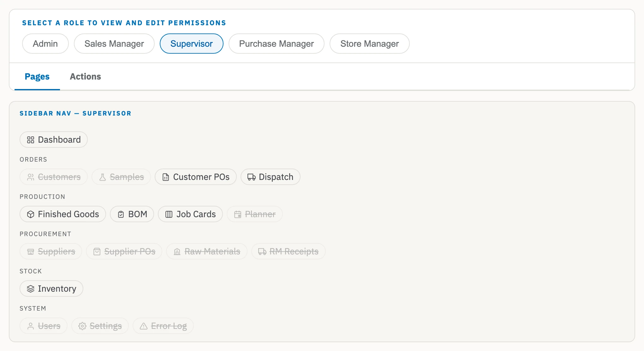Screen dimensions: 644x351
Task: Click the Dispatch truck icon
Action: pos(252,177)
